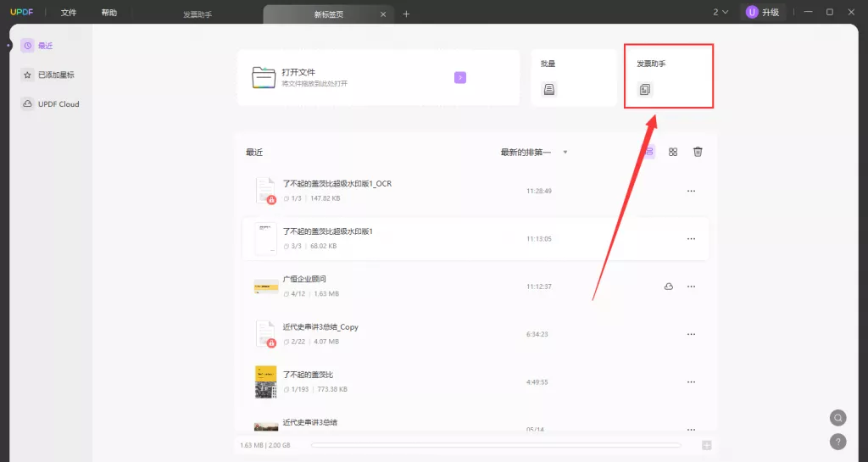
Task: Open the 文件 menu
Action: pyautogui.click(x=69, y=13)
